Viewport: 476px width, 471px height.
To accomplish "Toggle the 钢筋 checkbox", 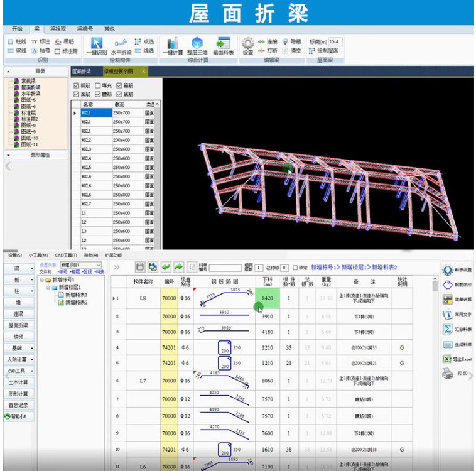I will [77, 85].
